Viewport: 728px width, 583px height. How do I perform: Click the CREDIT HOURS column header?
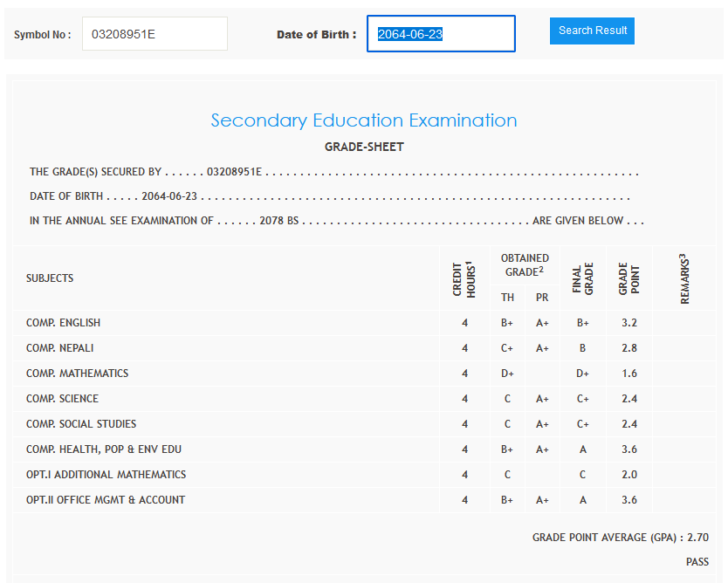(464, 278)
